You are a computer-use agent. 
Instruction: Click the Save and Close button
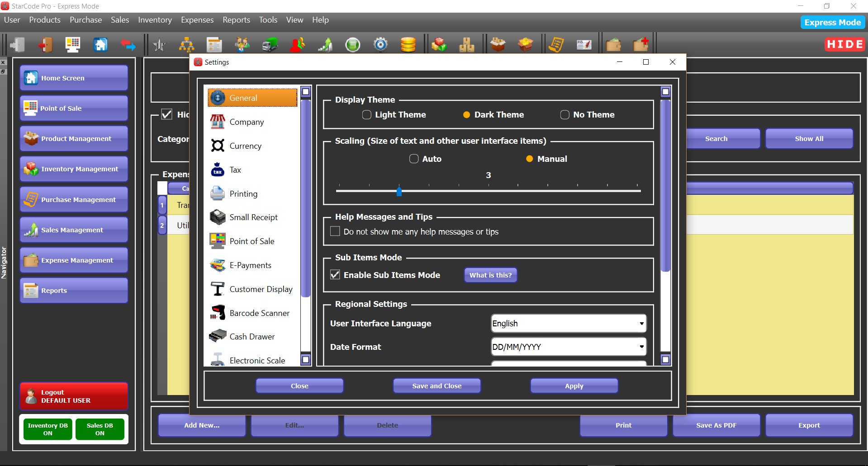(436, 386)
